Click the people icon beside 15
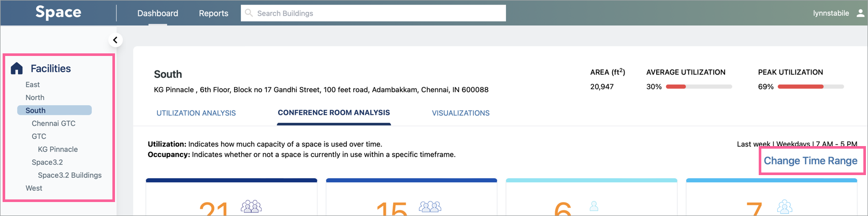This screenshot has width=868, height=216. [430, 207]
